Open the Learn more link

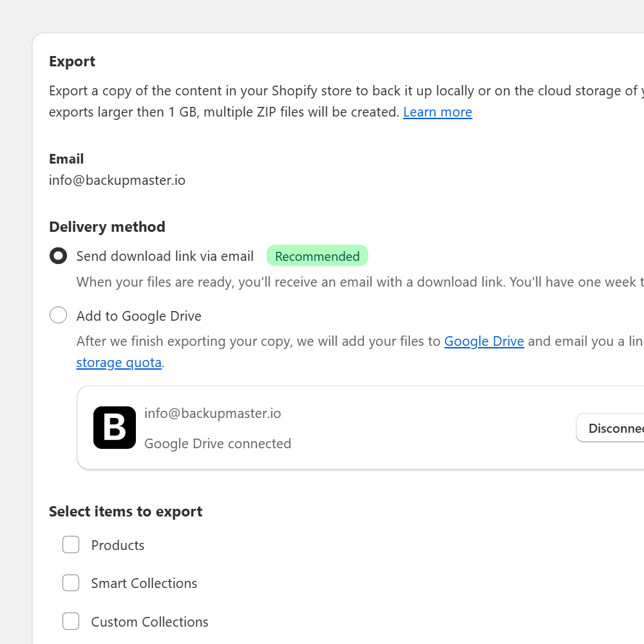tap(437, 111)
